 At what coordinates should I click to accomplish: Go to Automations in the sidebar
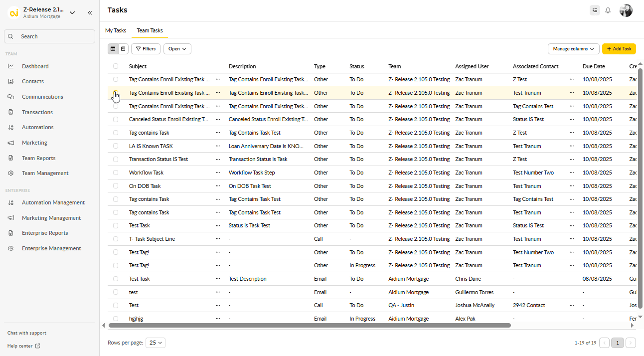pos(37,127)
